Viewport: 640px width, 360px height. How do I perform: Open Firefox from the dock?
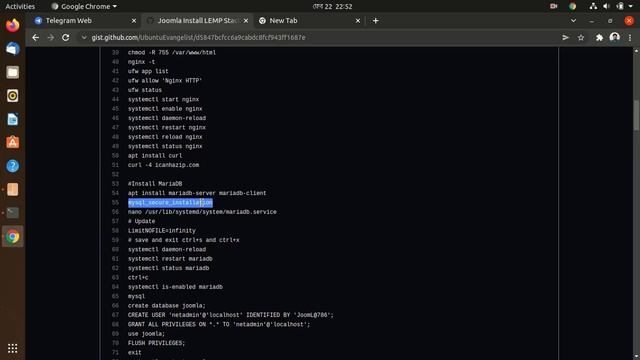[13, 25]
